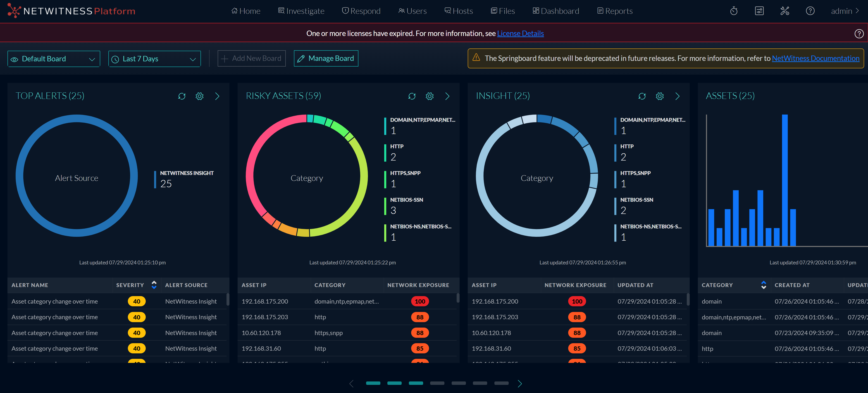868x393 pixels.
Task: Select the fourth page indicator dash
Action: pyautogui.click(x=437, y=383)
